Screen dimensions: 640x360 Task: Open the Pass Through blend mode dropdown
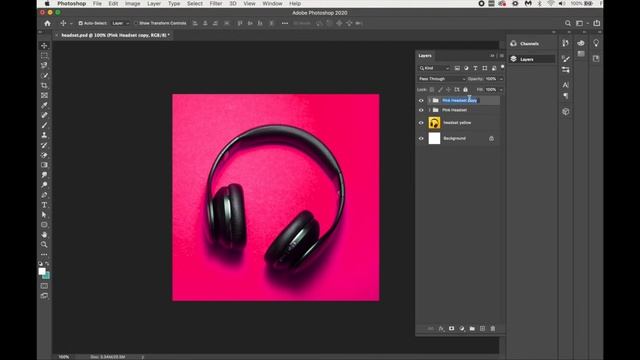[441, 79]
